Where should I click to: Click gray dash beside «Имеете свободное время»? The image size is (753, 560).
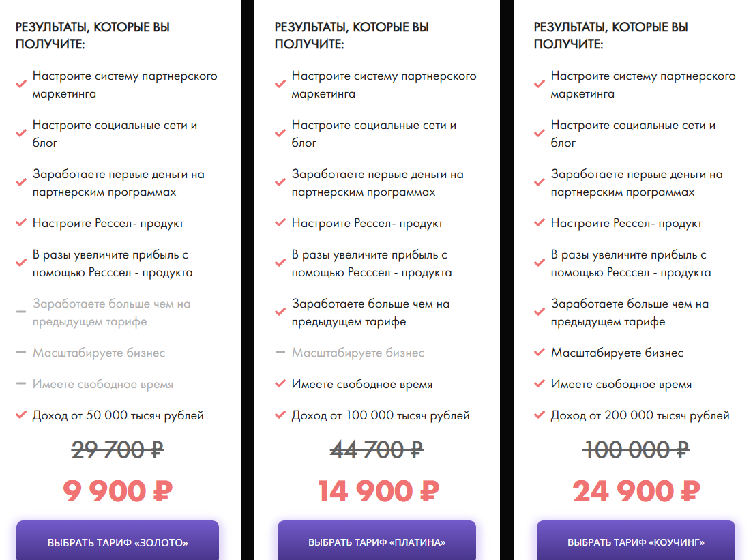(x=21, y=384)
